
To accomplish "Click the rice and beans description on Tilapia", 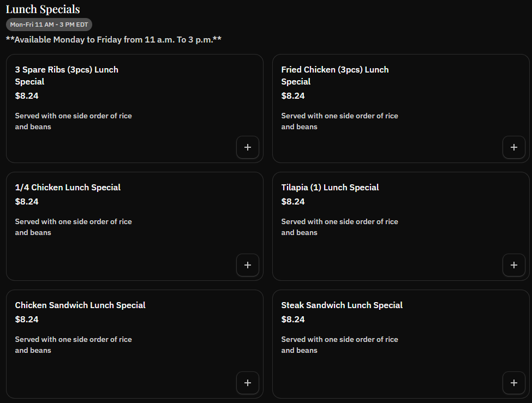I will (x=339, y=227).
